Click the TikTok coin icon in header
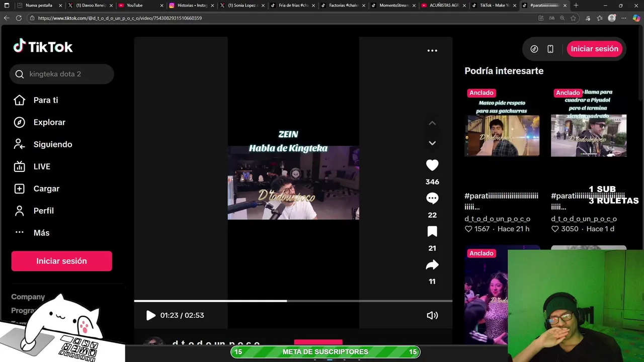Screen dimensions: 644x362 pyautogui.click(x=534, y=49)
